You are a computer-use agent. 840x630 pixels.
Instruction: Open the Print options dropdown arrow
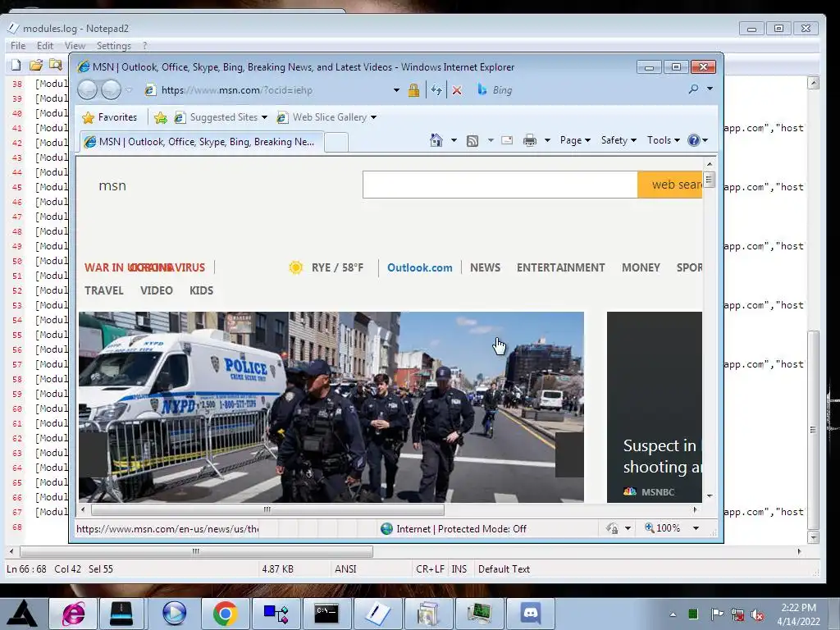click(x=547, y=140)
